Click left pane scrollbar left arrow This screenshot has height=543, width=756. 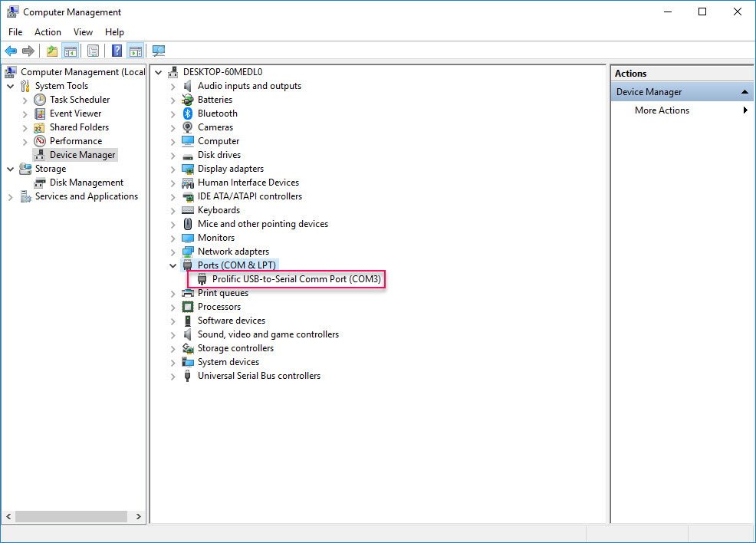click(8, 516)
